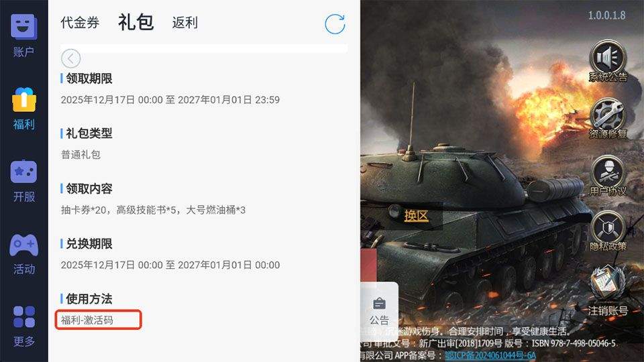Open the 开服 server sidebar icon

pos(24,181)
